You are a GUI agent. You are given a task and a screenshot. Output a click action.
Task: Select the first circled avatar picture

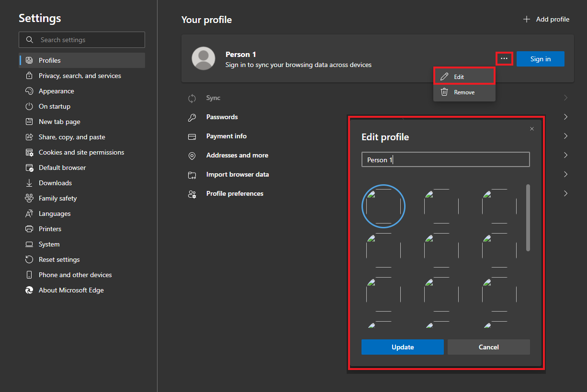[x=384, y=206]
